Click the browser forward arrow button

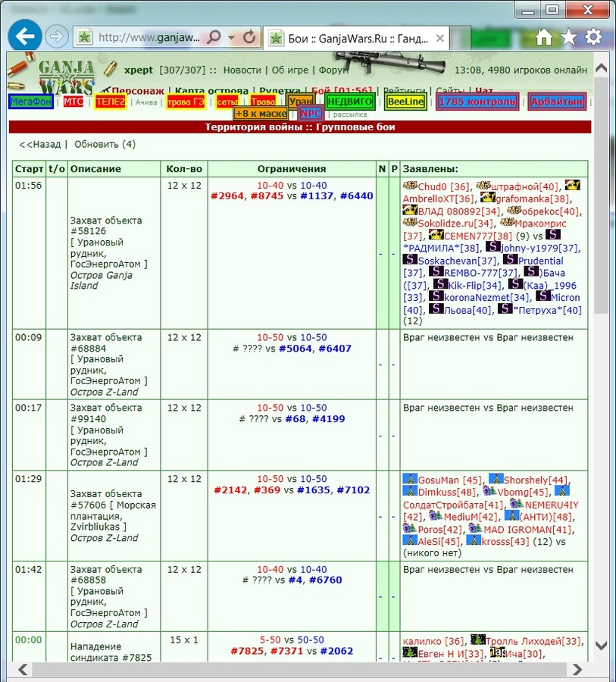pos(57,36)
